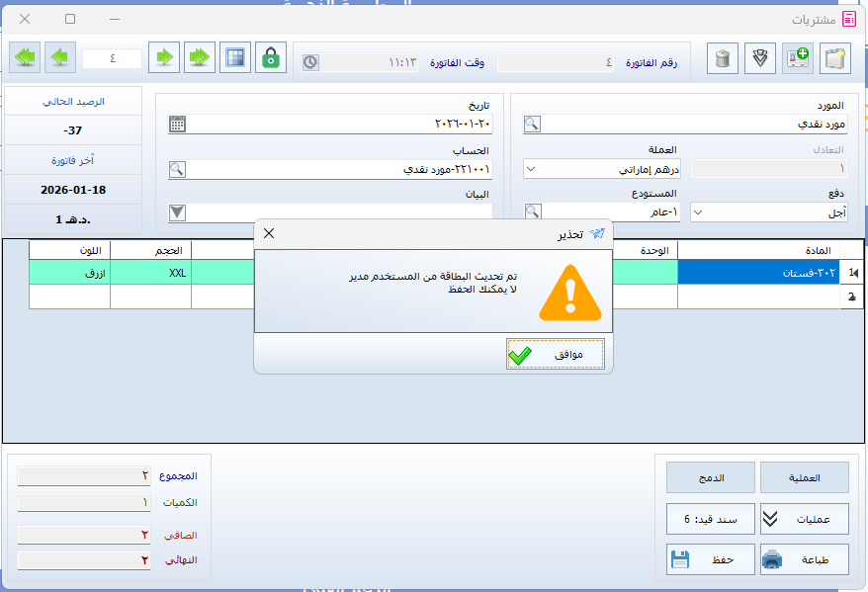Switch to the الدمج tab
The image size is (868, 592).
(711, 477)
